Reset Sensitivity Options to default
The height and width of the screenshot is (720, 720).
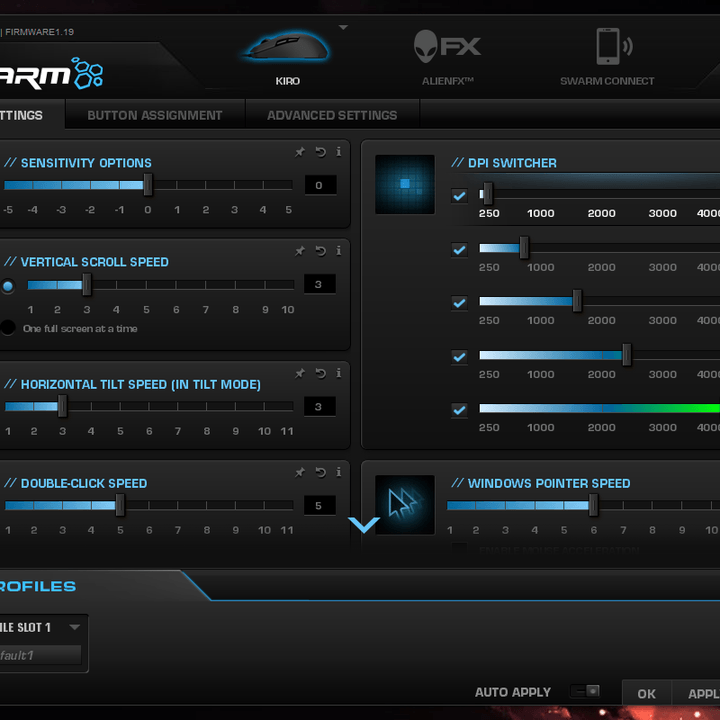[321, 152]
